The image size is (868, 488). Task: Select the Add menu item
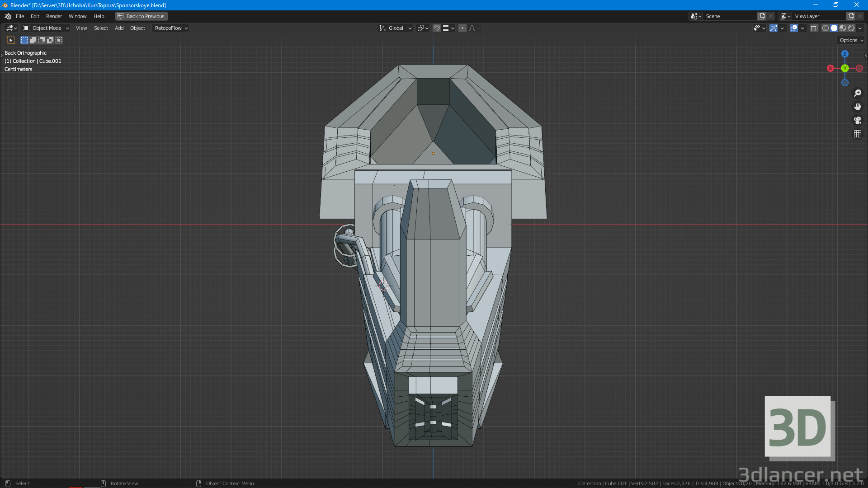(x=118, y=28)
